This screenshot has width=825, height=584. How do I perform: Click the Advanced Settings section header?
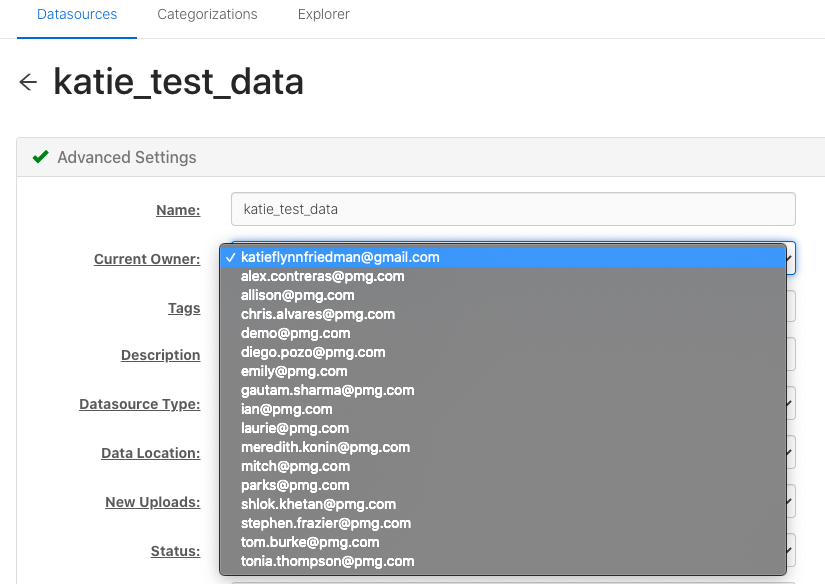pyautogui.click(x=421, y=157)
